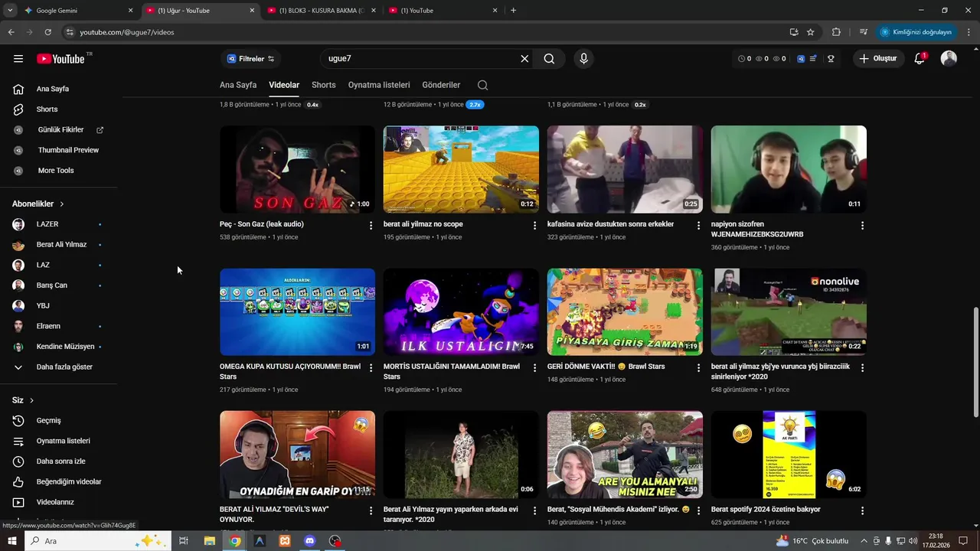
Task: Open the Gönderiler channel tab
Action: 442,85
